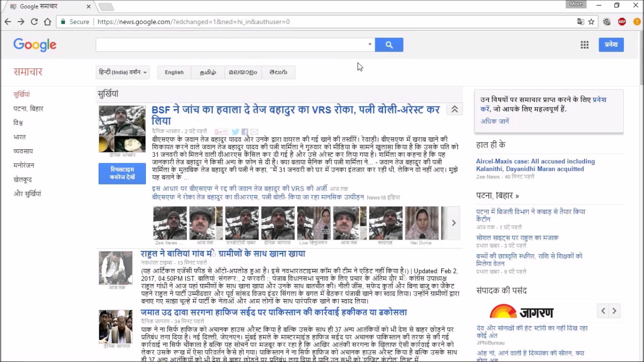Open BSF ने जांच का हवाला headline

296,115
